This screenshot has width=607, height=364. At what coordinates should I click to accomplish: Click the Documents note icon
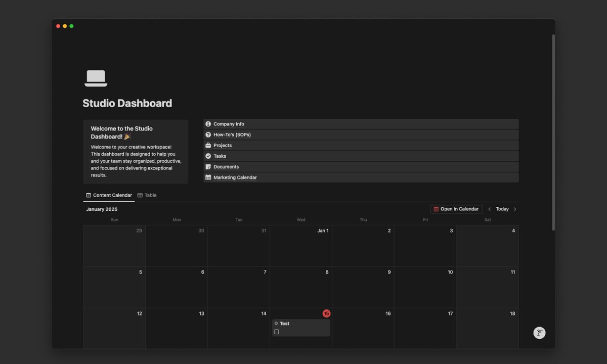208,167
